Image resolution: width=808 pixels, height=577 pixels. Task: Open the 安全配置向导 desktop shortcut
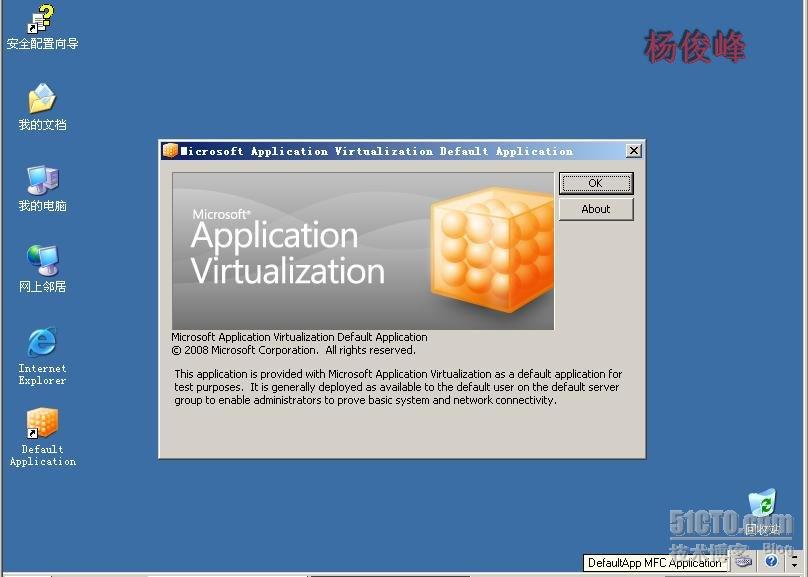42,28
